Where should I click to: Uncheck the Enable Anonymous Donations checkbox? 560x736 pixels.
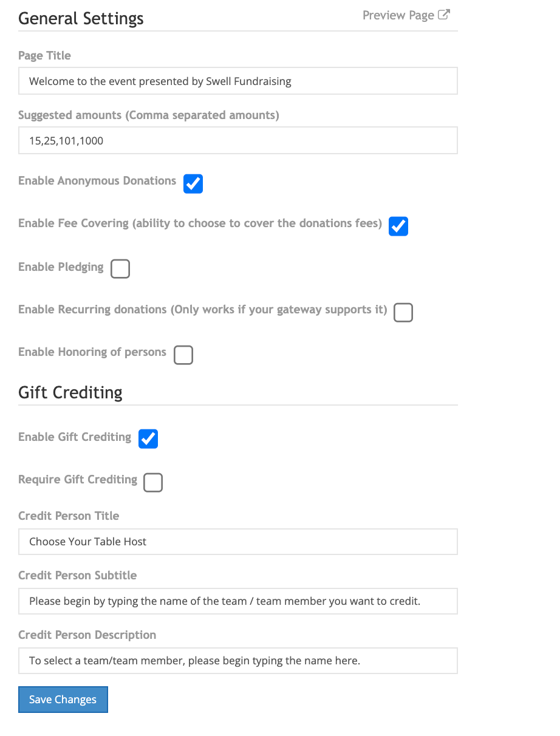pos(193,183)
